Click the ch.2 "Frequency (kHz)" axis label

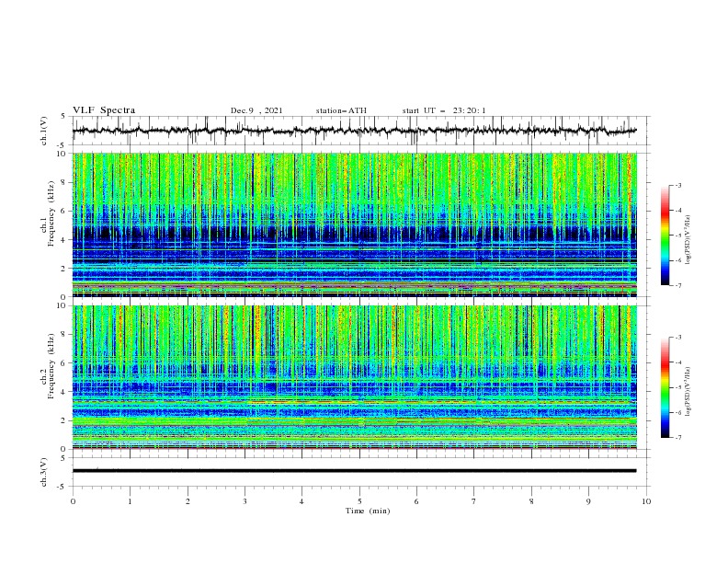pos(51,365)
